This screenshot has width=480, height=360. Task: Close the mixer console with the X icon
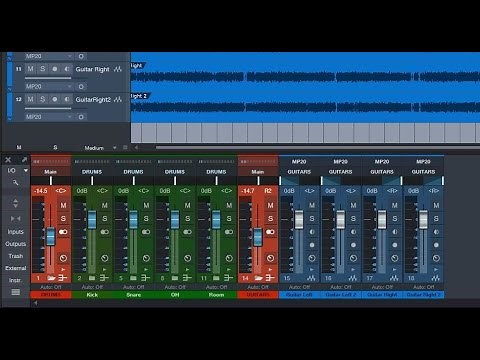pyautogui.click(x=8, y=160)
